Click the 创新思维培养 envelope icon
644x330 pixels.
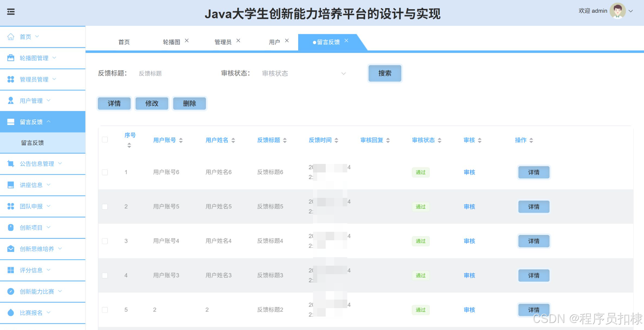(10, 249)
